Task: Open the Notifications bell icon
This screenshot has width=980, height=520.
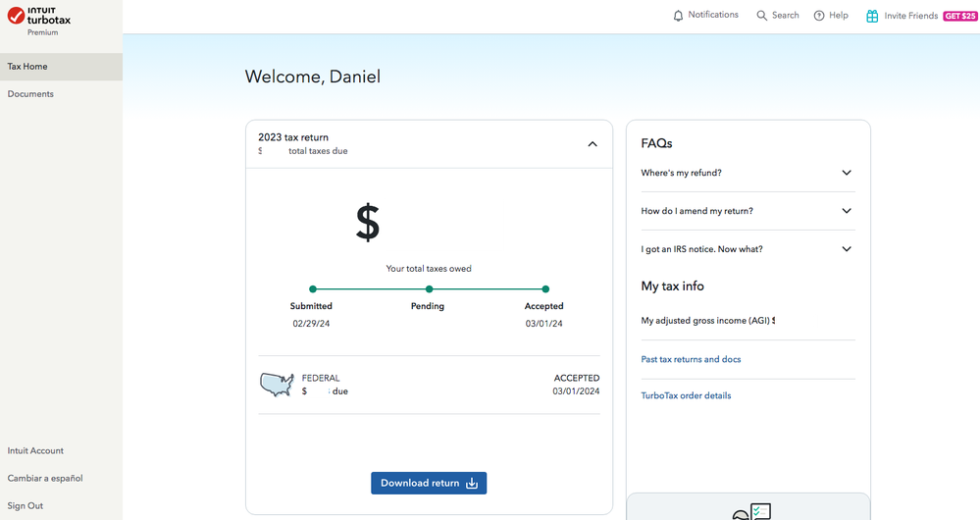Action: 678,16
